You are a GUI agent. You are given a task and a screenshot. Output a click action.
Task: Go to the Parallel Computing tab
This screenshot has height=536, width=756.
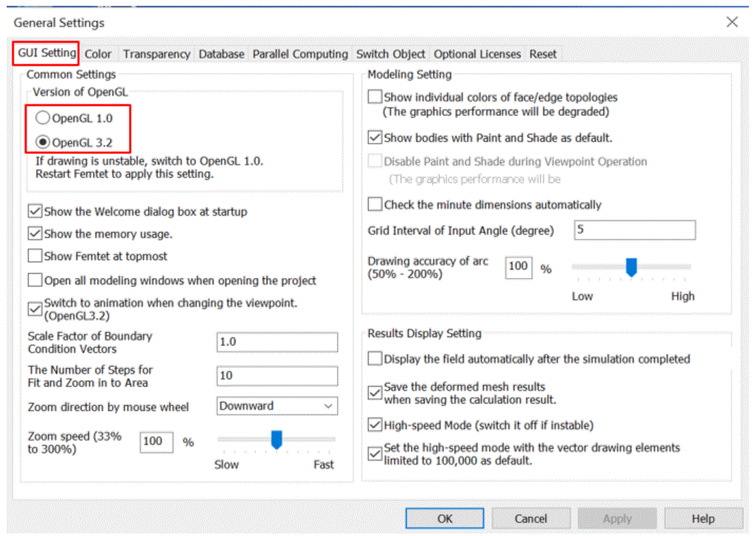click(300, 54)
